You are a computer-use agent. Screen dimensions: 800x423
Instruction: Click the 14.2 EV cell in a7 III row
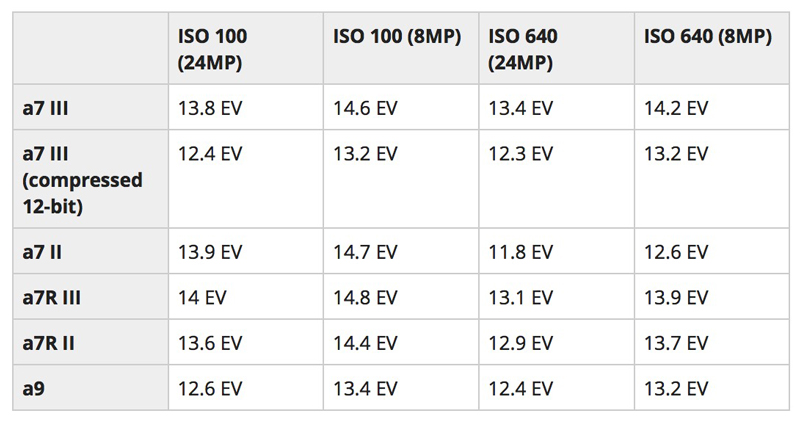[x=712, y=107]
